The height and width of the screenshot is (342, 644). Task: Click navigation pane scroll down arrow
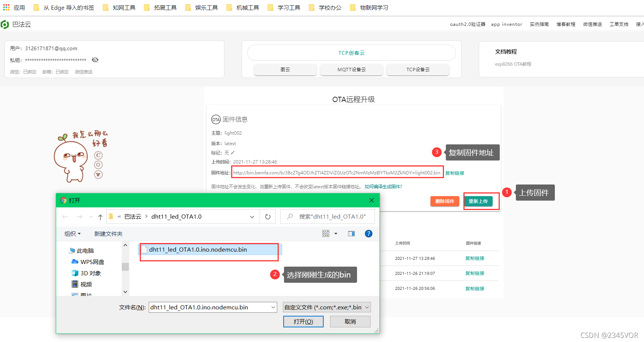tap(125, 292)
